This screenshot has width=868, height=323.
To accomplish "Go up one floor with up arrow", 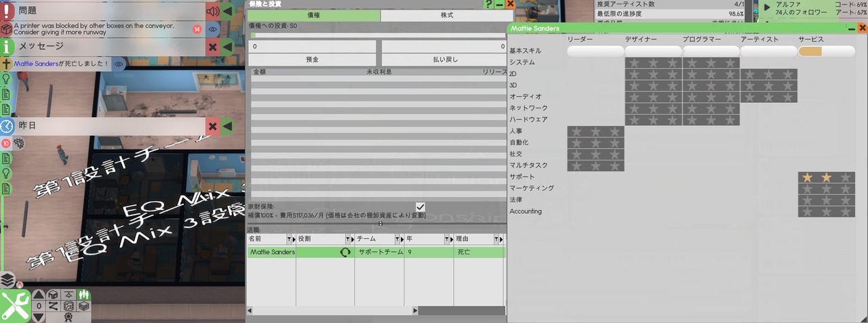I will [39, 295].
